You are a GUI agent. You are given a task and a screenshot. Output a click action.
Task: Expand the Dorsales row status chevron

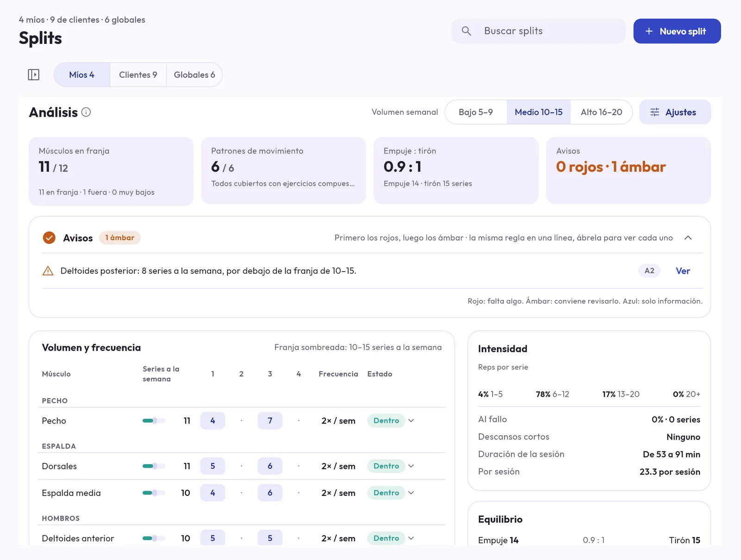[411, 466]
